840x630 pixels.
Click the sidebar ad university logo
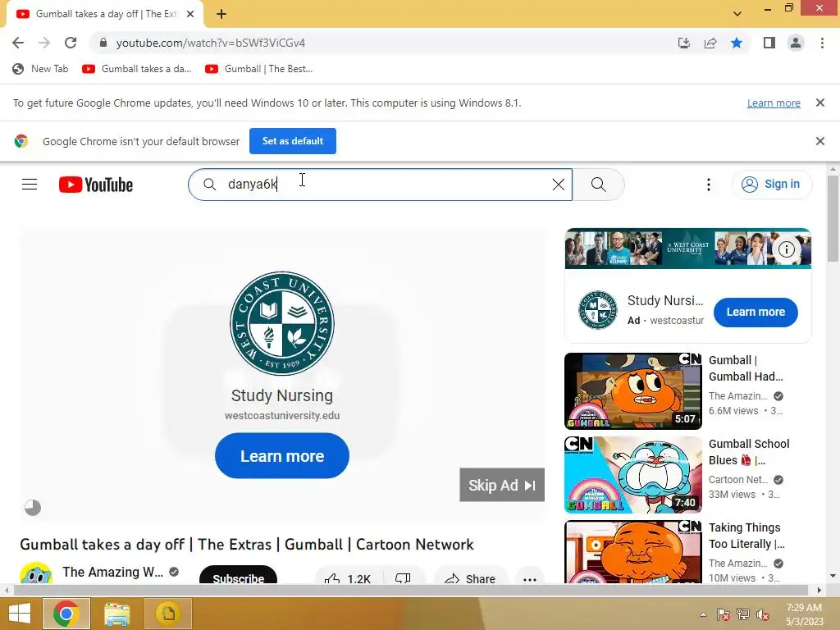598,309
